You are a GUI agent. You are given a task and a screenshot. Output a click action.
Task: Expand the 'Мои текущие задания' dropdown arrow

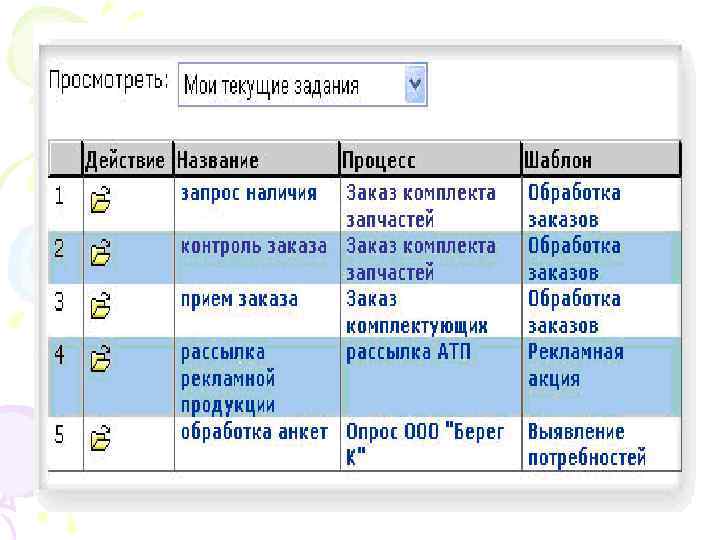[415, 84]
